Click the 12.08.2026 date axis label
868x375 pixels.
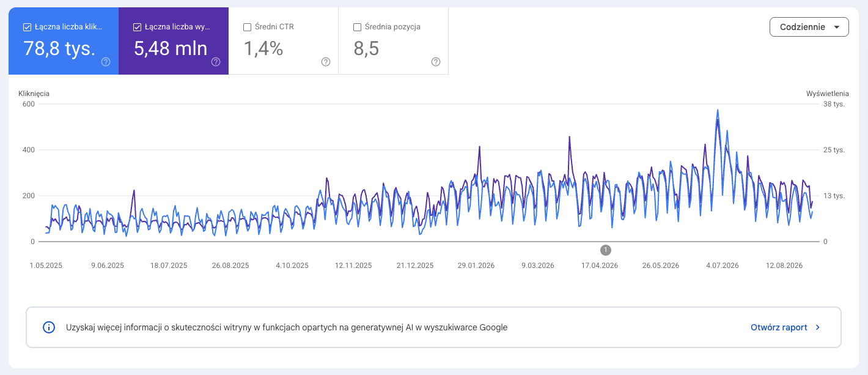(x=784, y=265)
